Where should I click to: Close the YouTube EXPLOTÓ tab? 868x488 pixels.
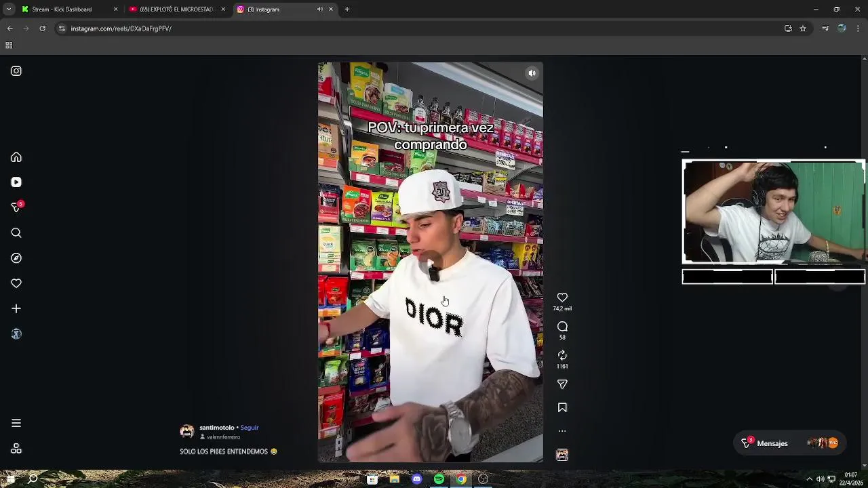pos(223,9)
